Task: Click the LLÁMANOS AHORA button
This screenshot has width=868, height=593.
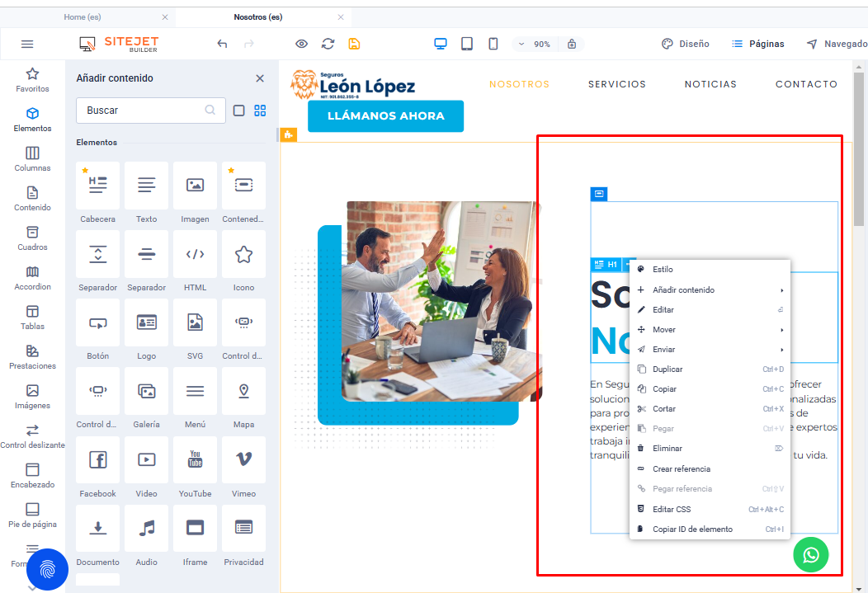Action: [x=385, y=116]
